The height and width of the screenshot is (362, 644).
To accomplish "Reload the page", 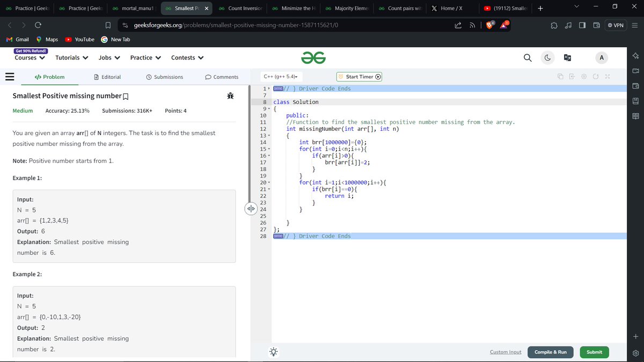I will coord(38,25).
